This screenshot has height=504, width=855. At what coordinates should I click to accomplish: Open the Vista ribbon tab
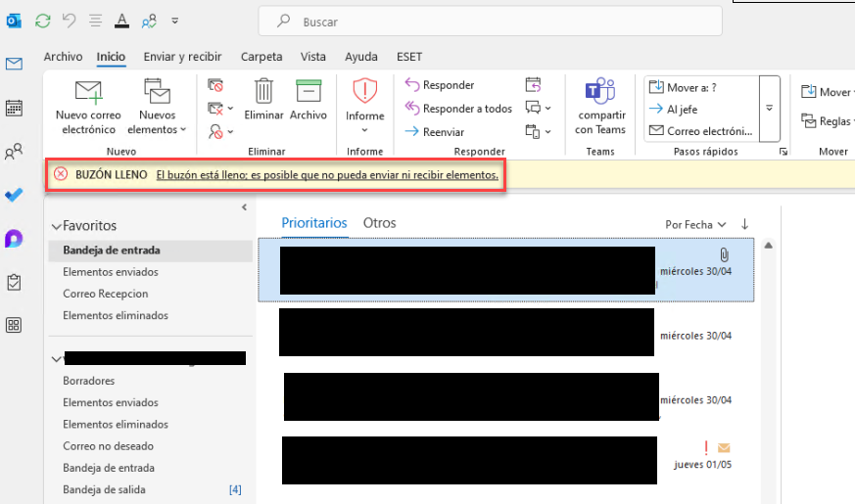pyautogui.click(x=313, y=57)
